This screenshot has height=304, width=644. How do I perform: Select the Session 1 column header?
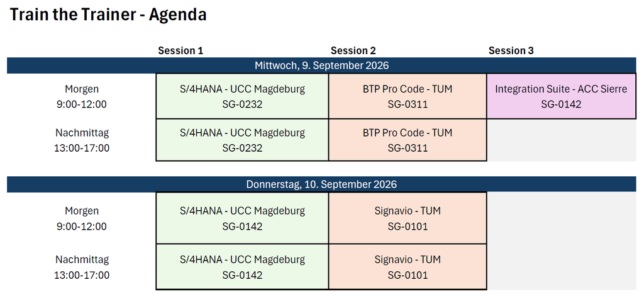pyautogui.click(x=180, y=50)
